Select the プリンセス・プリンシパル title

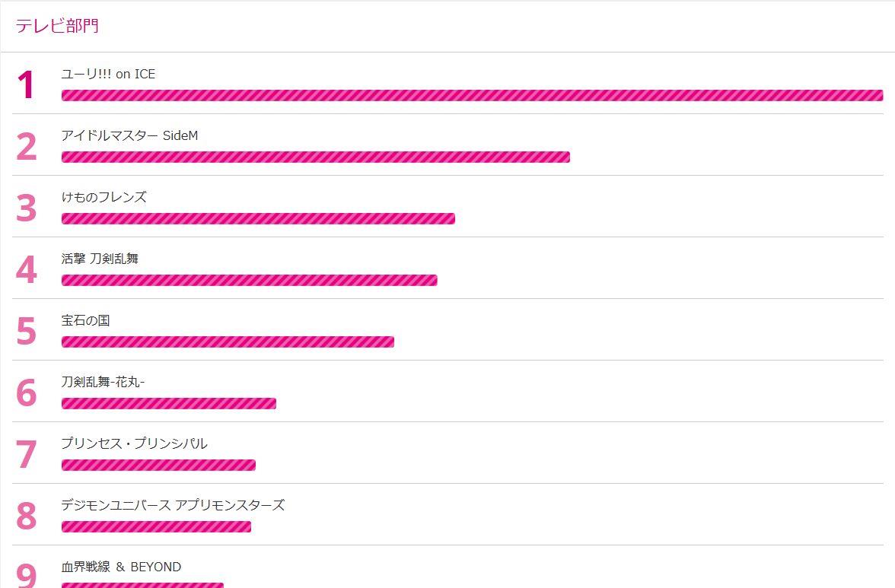(134, 443)
